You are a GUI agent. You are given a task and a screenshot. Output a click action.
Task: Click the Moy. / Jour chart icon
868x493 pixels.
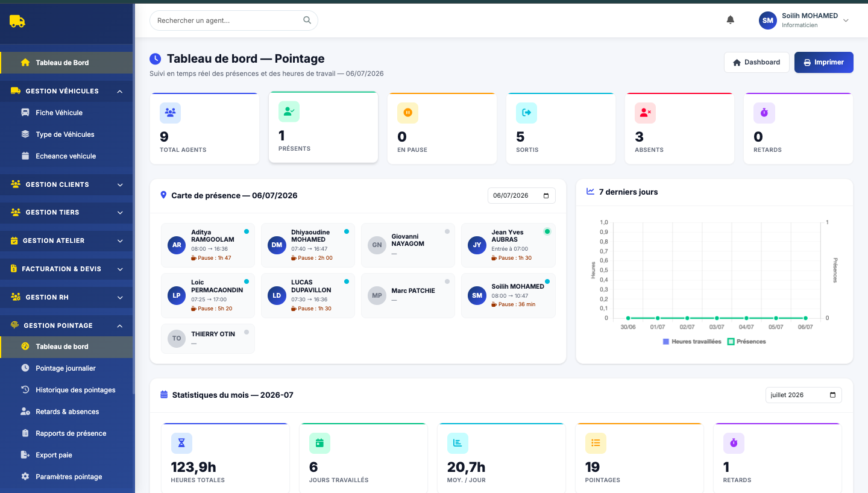[458, 443]
